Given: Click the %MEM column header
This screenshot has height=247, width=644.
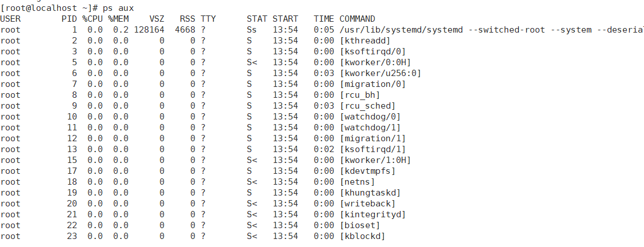Looking at the screenshot, I should coord(118,19).
